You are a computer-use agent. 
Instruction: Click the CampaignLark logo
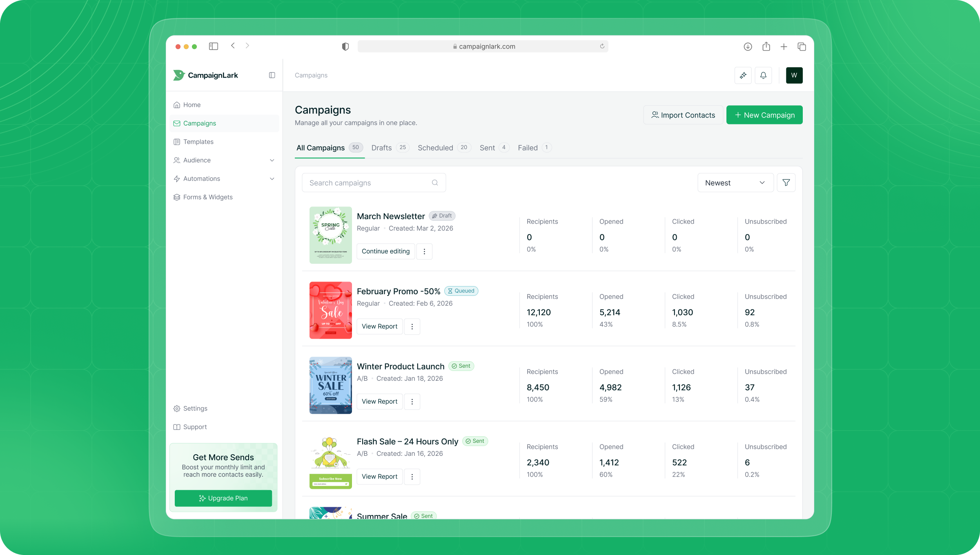tap(205, 75)
